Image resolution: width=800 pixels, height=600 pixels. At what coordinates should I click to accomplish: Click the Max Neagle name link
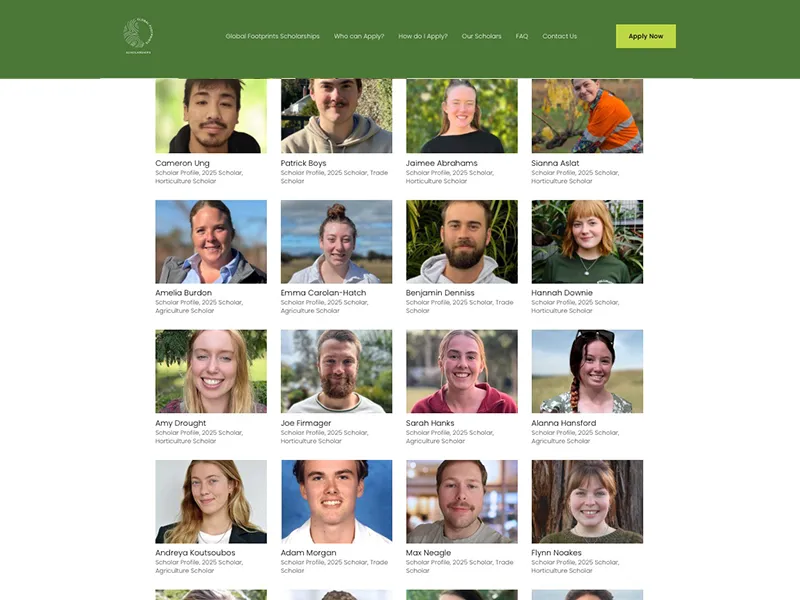[x=428, y=553]
